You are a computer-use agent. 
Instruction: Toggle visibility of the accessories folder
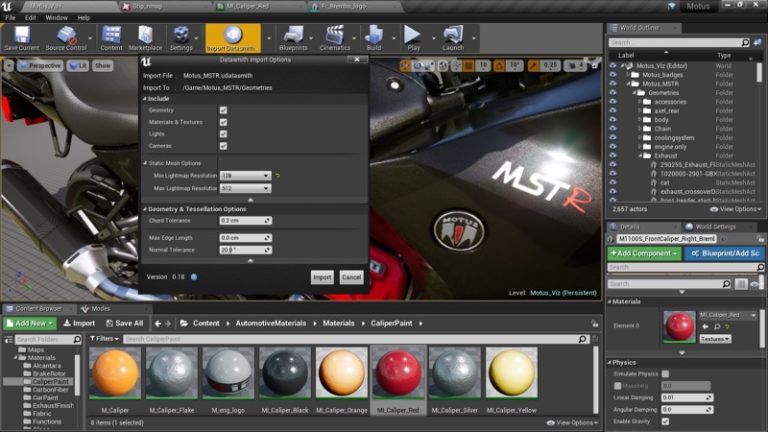coord(613,101)
